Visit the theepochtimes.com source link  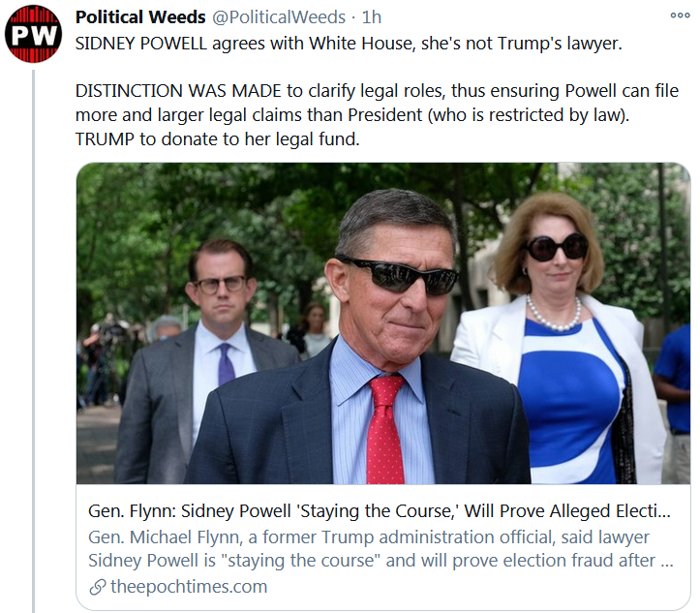[x=189, y=587]
